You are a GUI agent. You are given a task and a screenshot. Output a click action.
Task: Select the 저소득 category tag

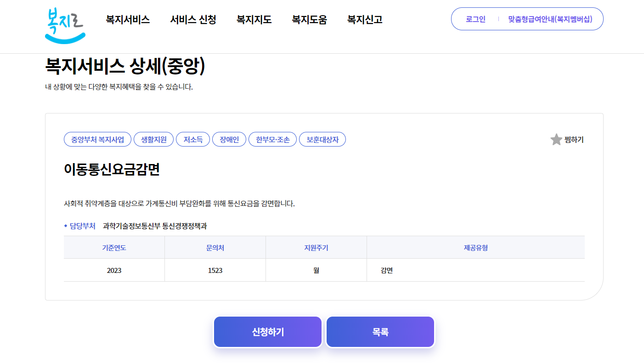[x=192, y=139]
